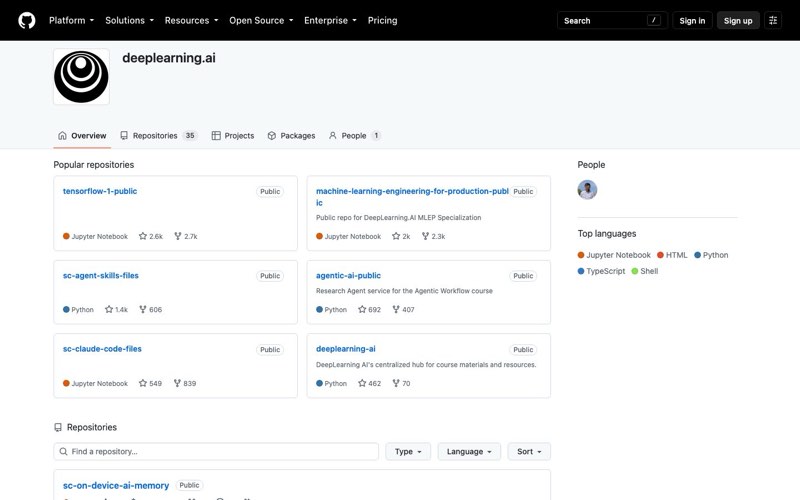The height and width of the screenshot is (500, 800).
Task: Click the star icon for agentic-ai-public
Action: point(362,309)
